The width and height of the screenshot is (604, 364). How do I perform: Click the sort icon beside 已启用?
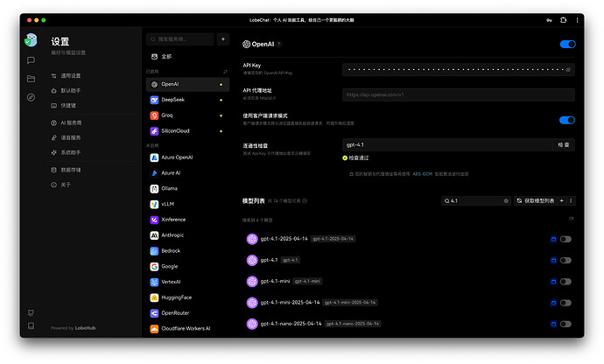(x=225, y=72)
